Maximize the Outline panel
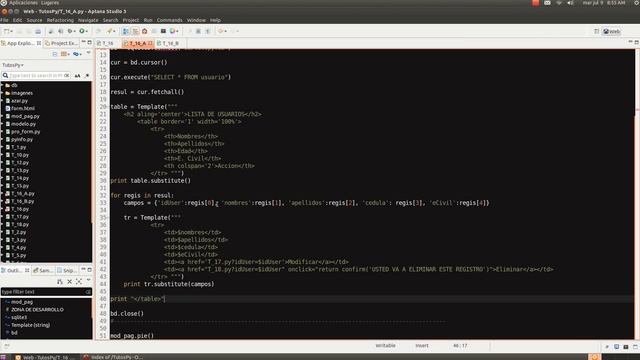This screenshot has width=640, height=360. click(x=89, y=270)
